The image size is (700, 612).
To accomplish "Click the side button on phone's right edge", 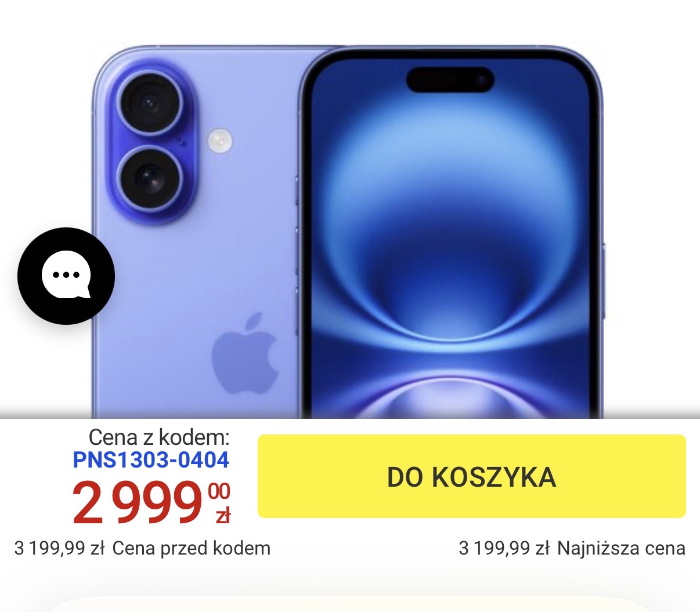I will 604,281.
